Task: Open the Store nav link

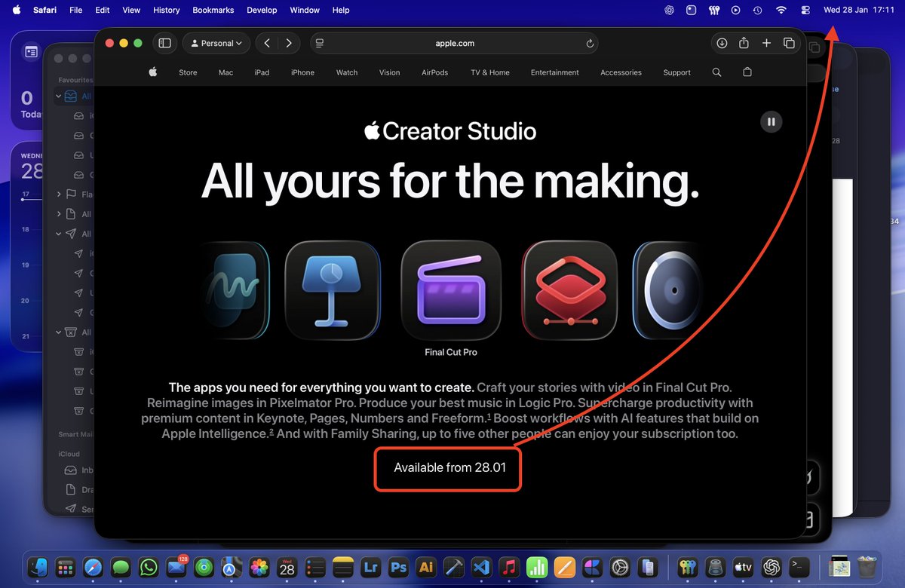Action: [x=188, y=72]
